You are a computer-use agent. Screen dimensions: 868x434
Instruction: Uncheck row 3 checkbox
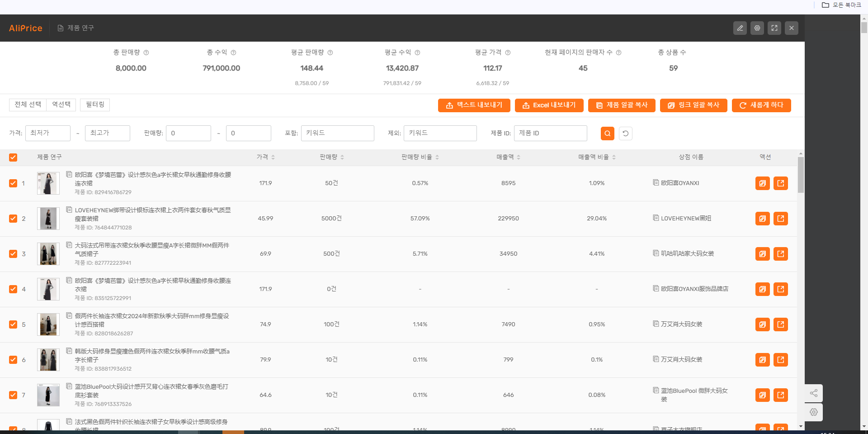point(13,254)
